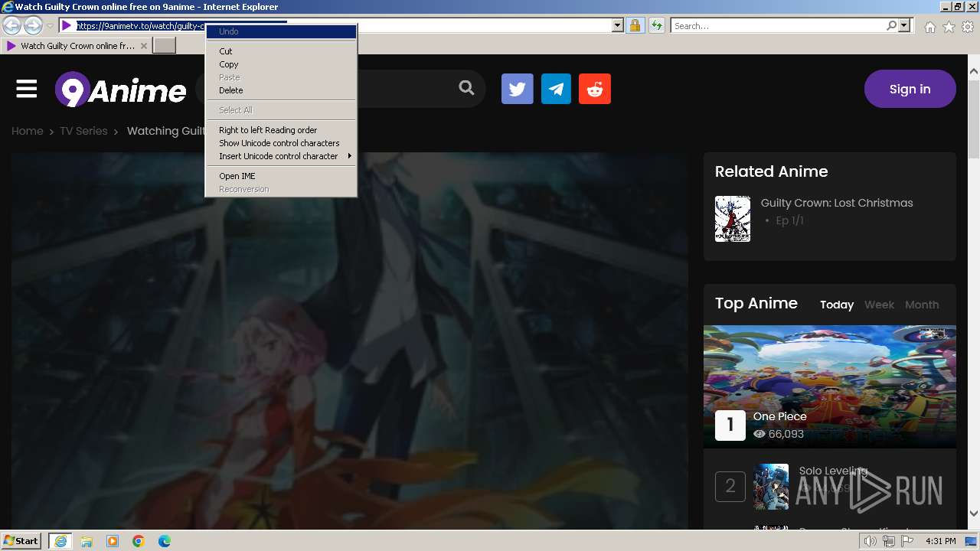Open the Windows Start button

coord(21,541)
